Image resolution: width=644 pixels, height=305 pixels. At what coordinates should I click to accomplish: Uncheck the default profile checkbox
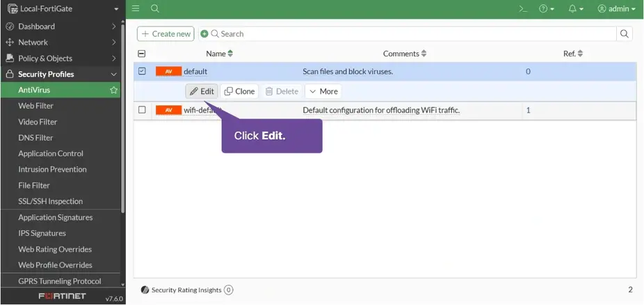142,71
